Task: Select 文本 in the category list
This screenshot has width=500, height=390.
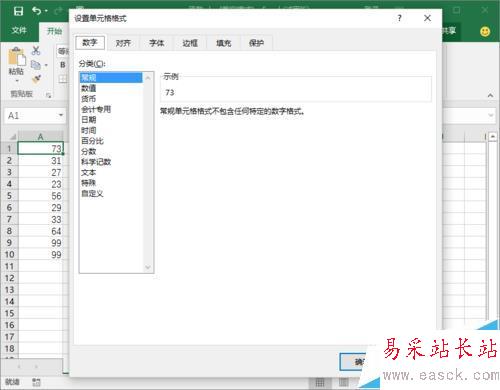Action: (111, 172)
